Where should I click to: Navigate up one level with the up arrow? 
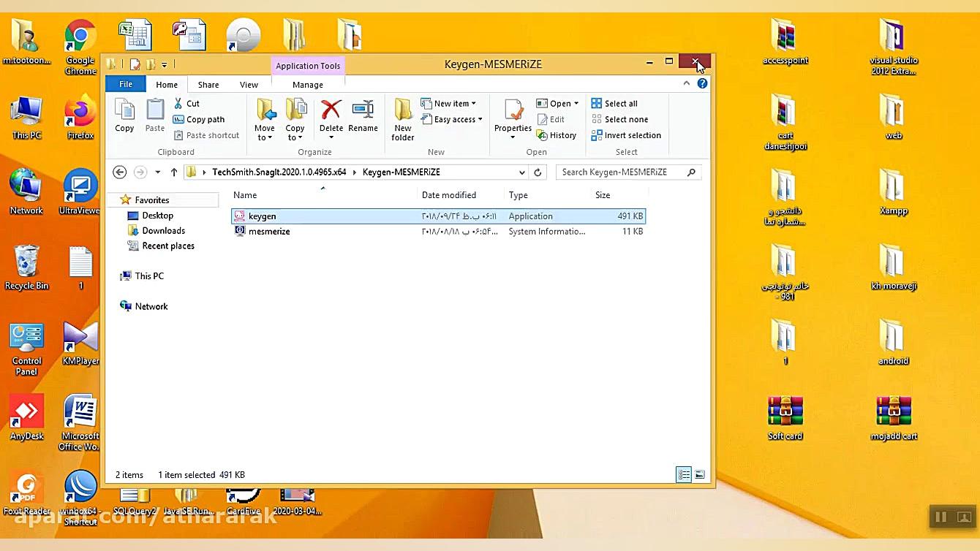pos(173,172)
